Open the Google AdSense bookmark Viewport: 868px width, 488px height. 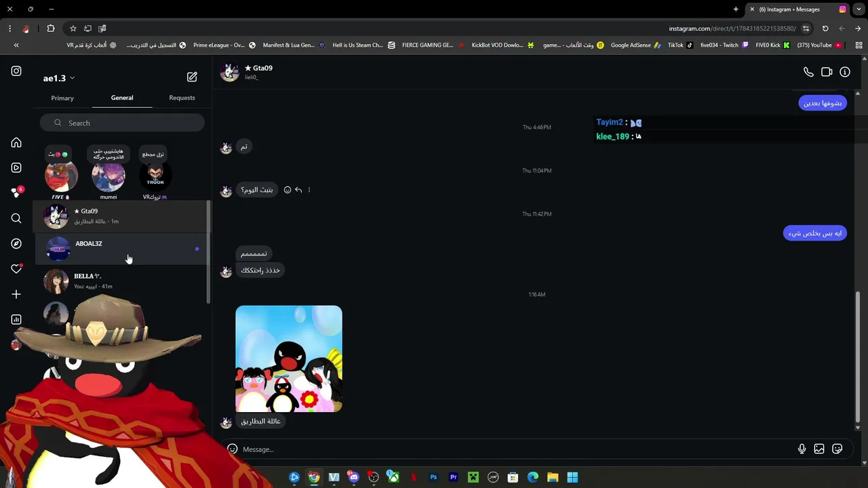[x=635, y=45]
